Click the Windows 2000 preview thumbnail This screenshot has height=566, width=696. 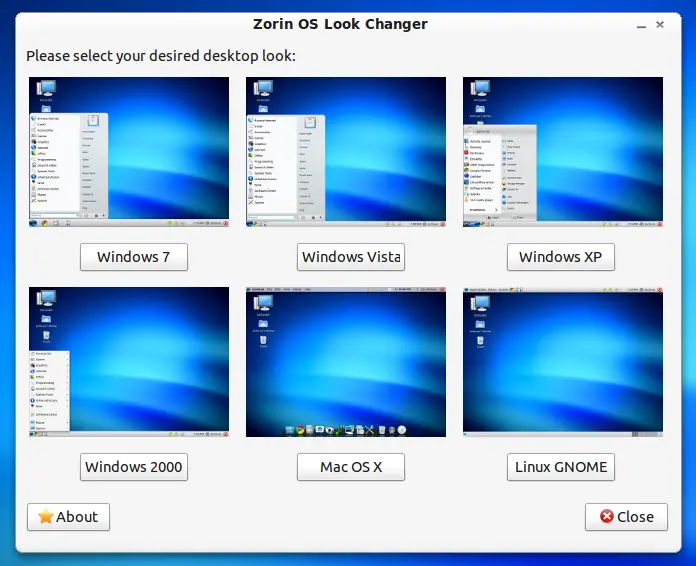tap(129, 362)
